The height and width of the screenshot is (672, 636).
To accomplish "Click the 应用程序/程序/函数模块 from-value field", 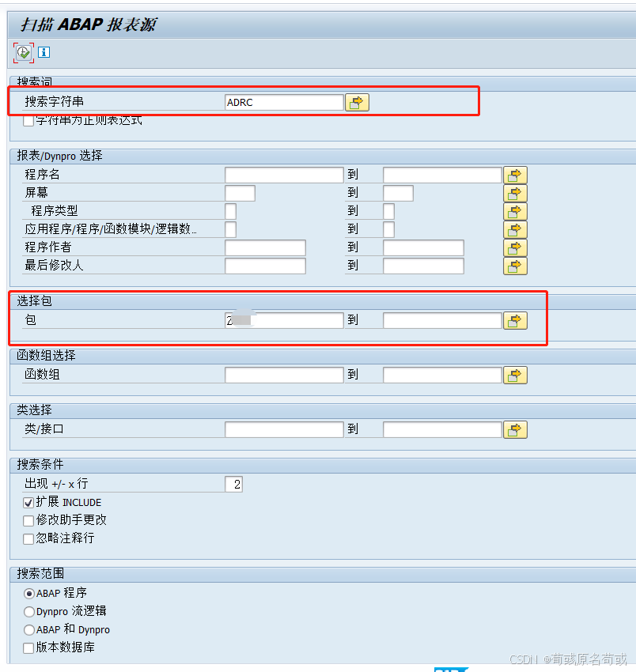I will 230,230.
